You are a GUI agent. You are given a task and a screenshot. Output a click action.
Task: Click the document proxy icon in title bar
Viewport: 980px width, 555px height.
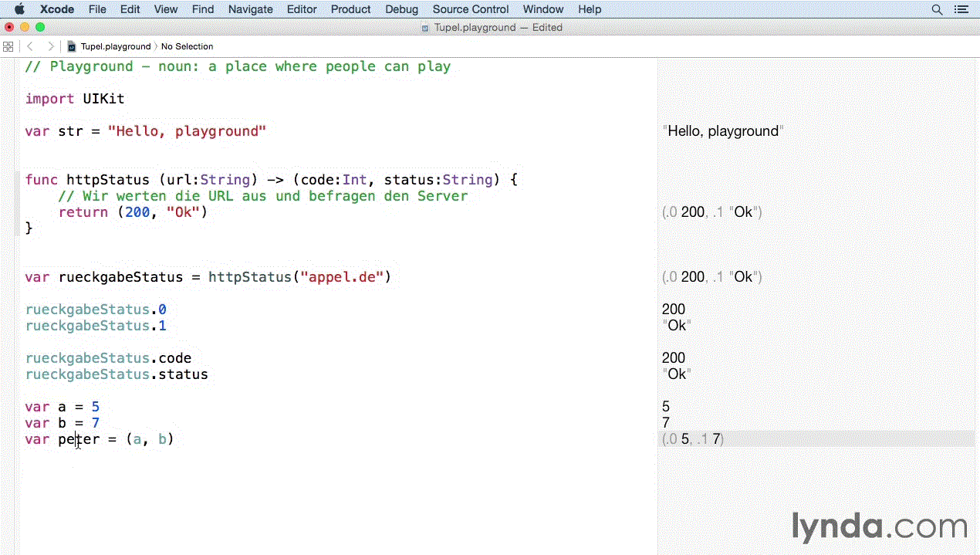point(425,28)
